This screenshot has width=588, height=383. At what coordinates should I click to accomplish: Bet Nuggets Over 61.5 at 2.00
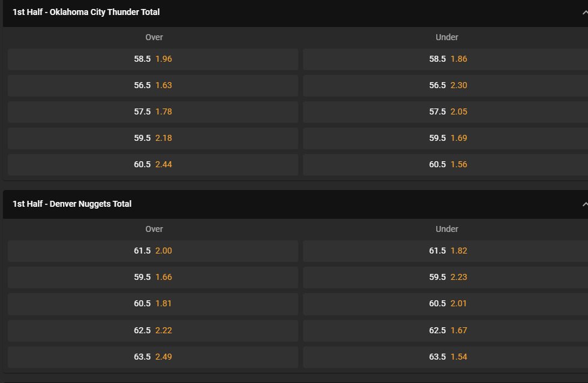pyautogui.click(x=153, y=251)
